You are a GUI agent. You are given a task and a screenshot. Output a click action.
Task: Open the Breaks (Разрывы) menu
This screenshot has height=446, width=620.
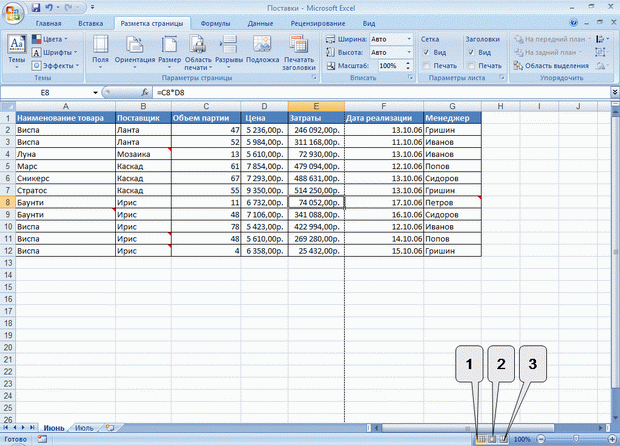[x=229, y=52]
